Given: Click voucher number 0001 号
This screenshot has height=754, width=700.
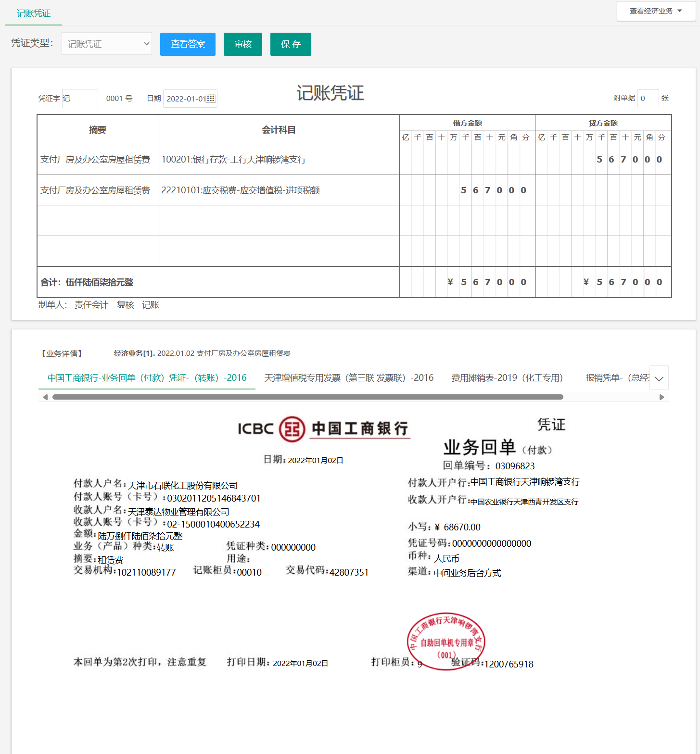Looking at the screenshot, I should [119, 99].
